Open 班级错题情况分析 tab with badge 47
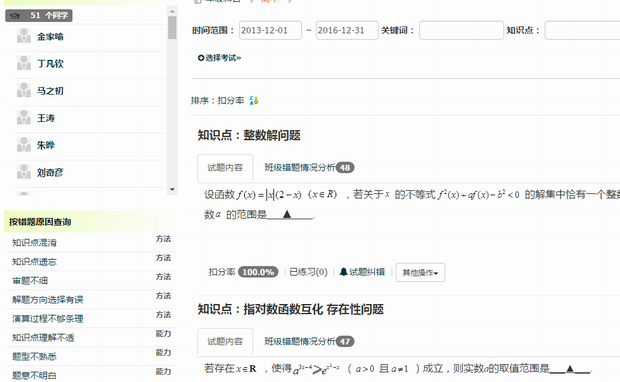The height and width of the screenshot is (382, 620). coord(309,341)
